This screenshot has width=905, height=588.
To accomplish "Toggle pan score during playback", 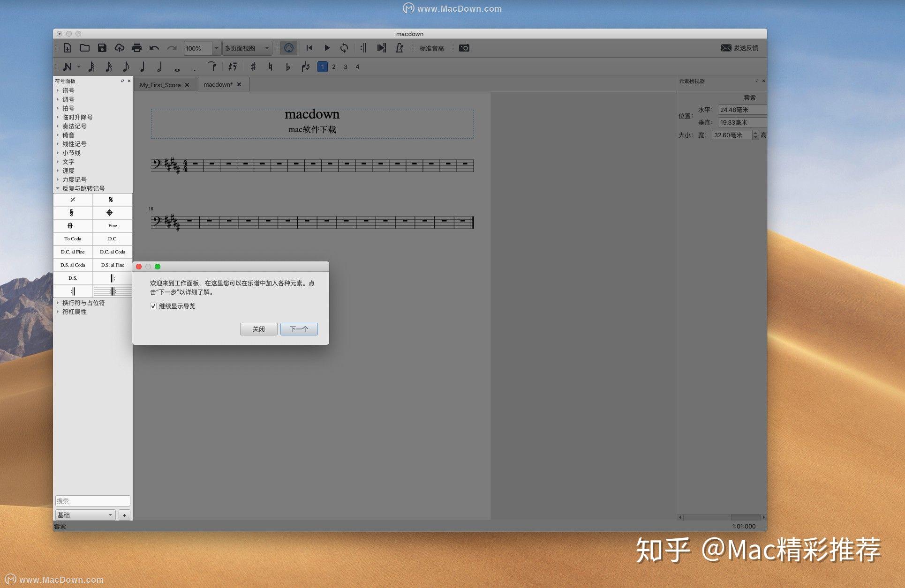I will point(382,48).
